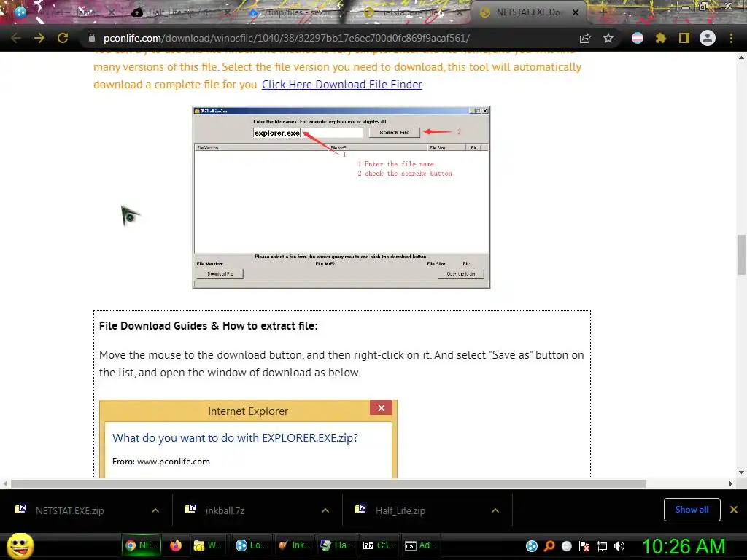Toggle the browser side panel
This screenshot has height=560, width=747.
coord(684,38)
